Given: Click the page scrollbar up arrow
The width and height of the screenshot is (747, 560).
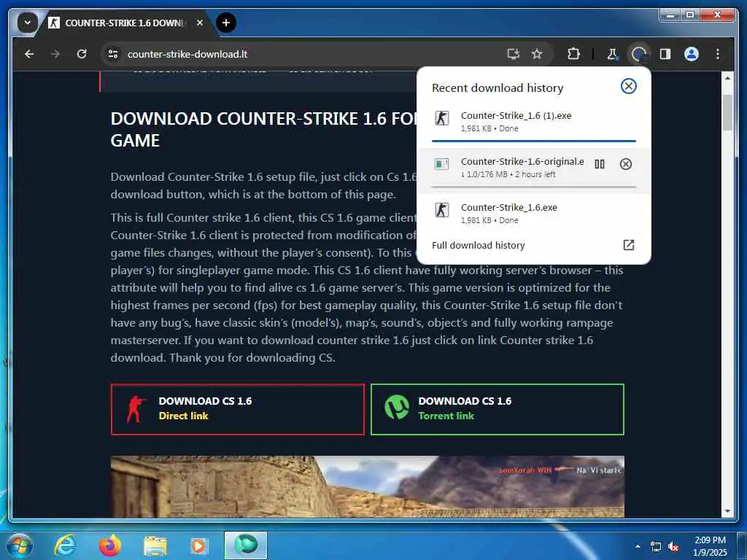Looking at the screenshot, I should 727,78.
